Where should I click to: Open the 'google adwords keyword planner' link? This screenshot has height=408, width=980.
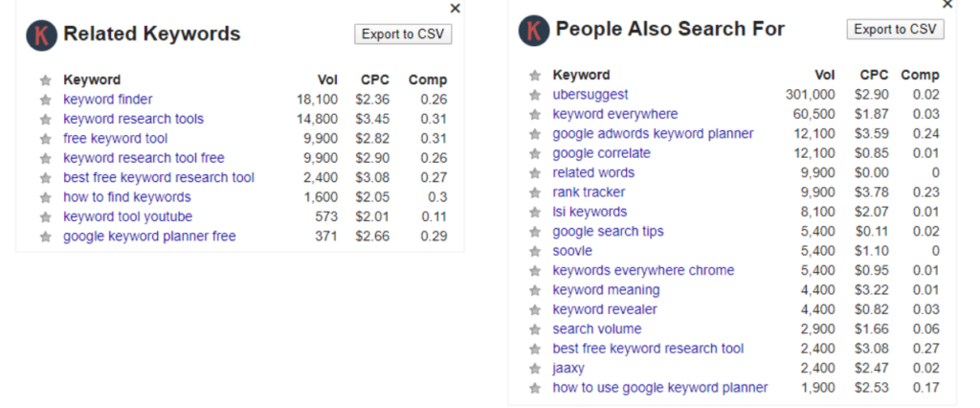pyautogui.click(x=653, y=134)
